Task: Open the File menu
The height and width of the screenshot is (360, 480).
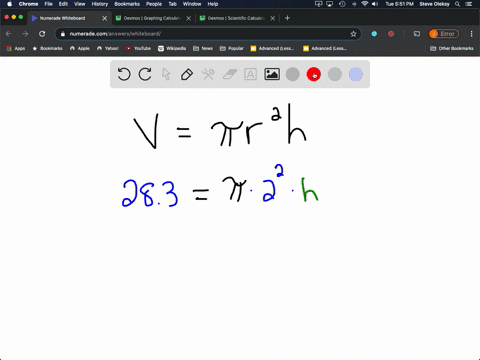Action: (x=49, y=4)
